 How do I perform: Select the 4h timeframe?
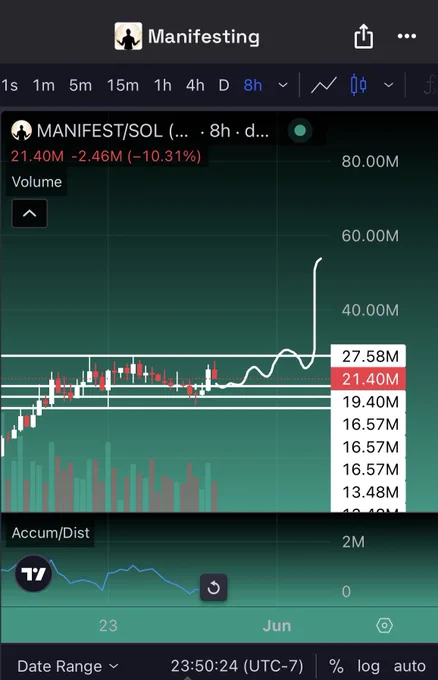click(195, 85)
